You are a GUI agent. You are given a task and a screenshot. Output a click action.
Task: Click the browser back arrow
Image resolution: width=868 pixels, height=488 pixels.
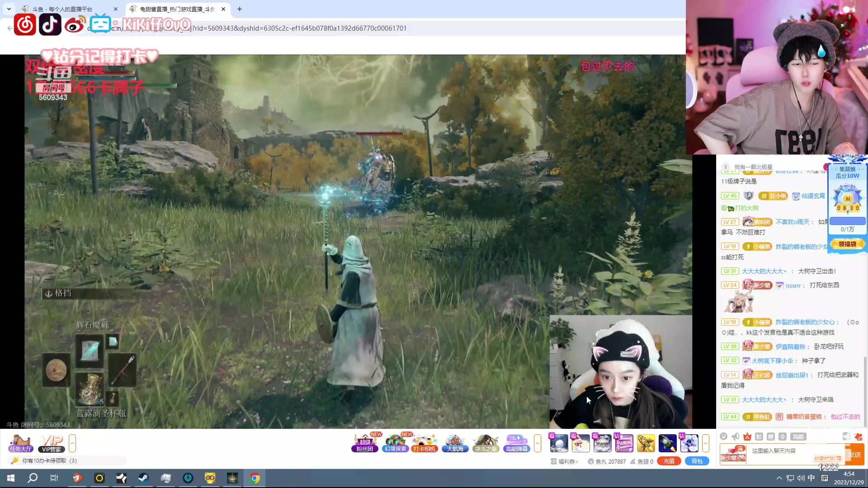[9, 28]
